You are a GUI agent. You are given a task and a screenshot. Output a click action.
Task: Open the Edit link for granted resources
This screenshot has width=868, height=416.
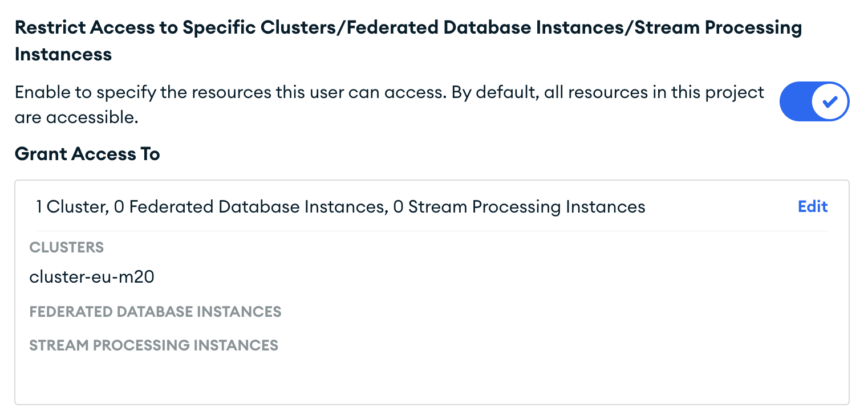pos(813,206)
